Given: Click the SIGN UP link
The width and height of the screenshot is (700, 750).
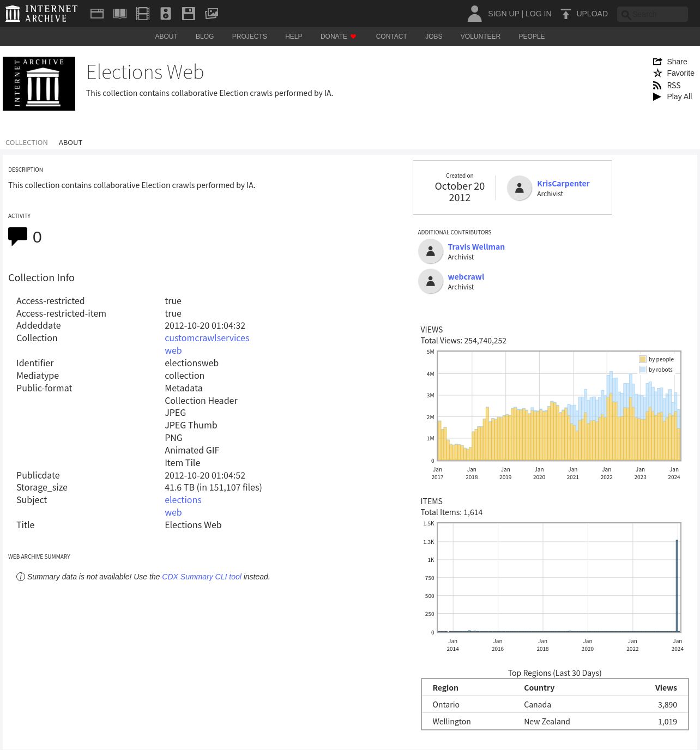Looking at the screenshot, I should point(503,14).
